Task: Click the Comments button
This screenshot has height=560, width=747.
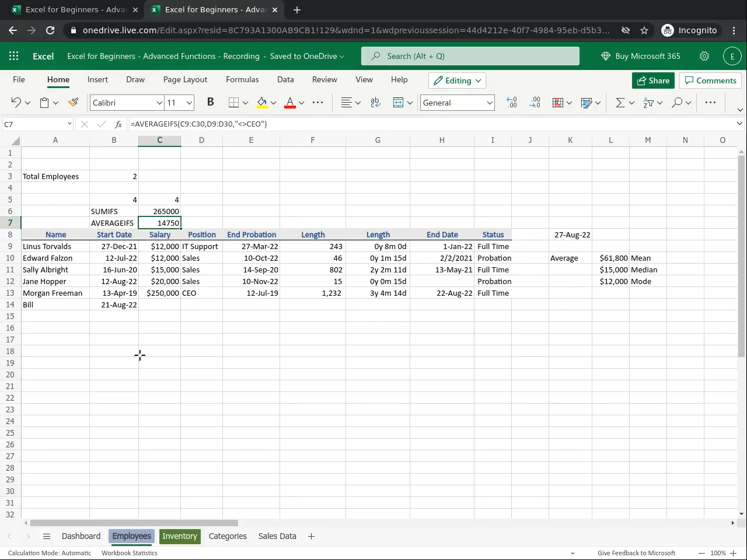Action: coord(710,80)
